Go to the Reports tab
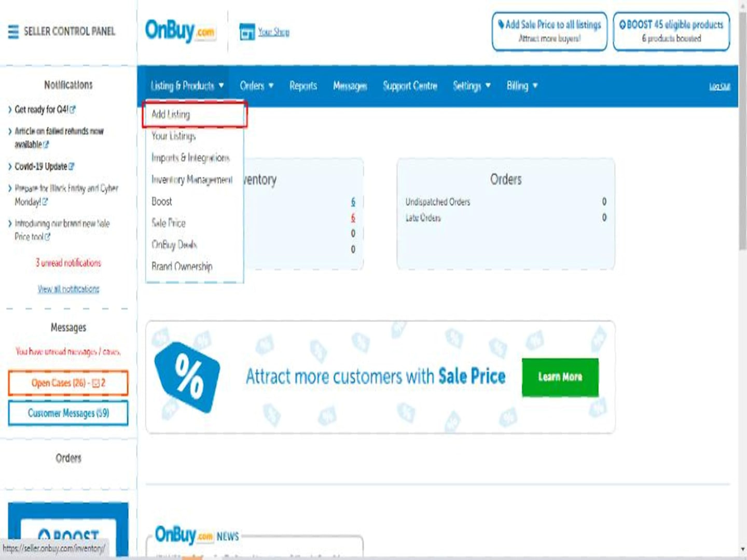 303,86
